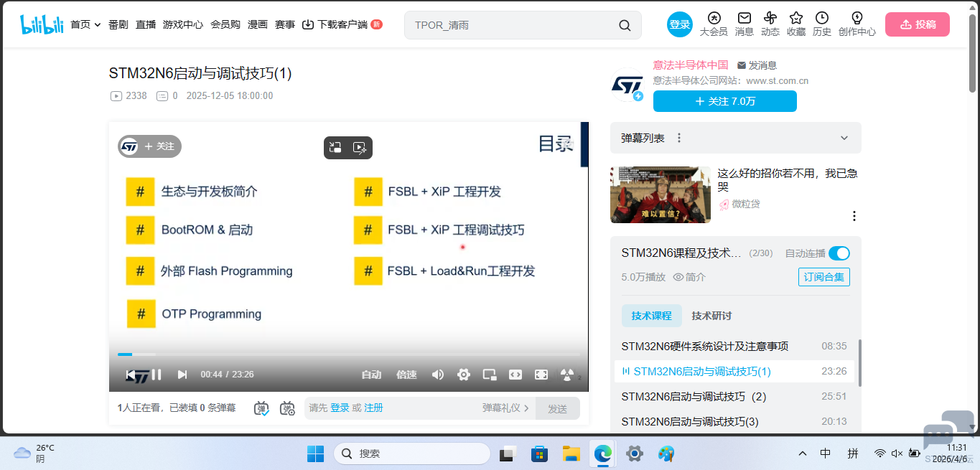Open the 消息 messages icon in top bar
980x470 pixels.
point(743,24)
